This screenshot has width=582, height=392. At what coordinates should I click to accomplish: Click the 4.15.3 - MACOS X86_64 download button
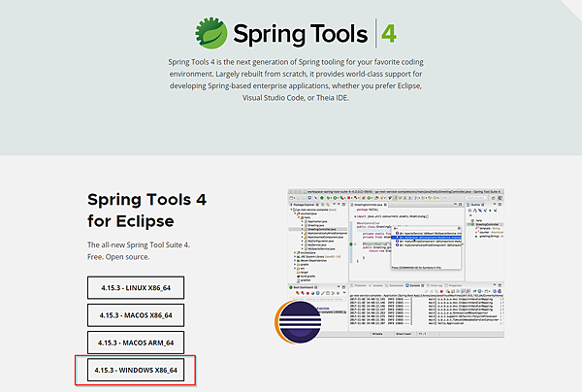point(136,315)
